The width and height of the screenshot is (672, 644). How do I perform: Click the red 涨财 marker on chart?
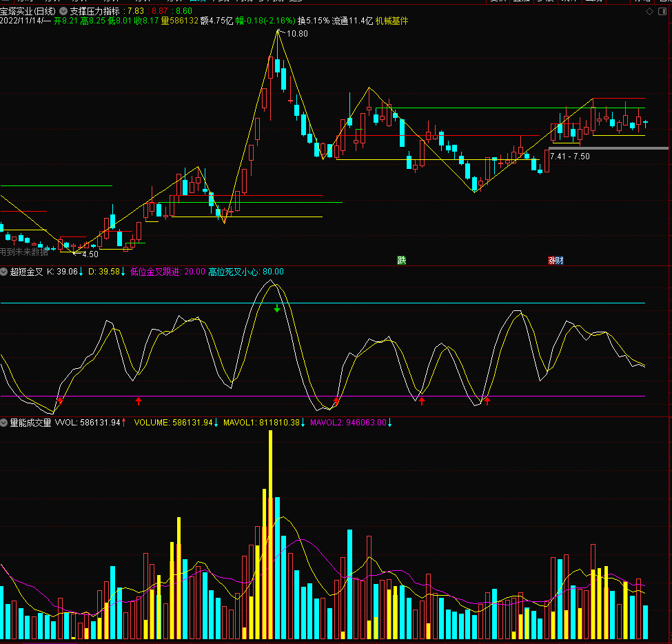click(556, 260)
